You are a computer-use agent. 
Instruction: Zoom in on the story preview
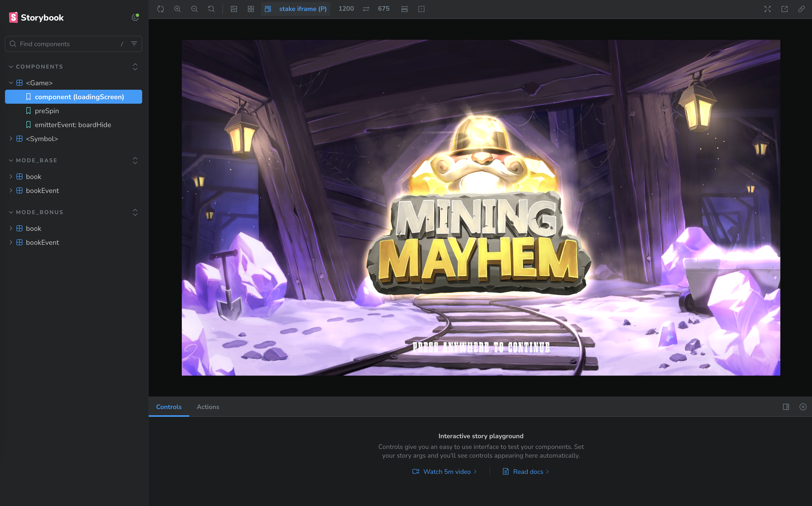(178, 9)
